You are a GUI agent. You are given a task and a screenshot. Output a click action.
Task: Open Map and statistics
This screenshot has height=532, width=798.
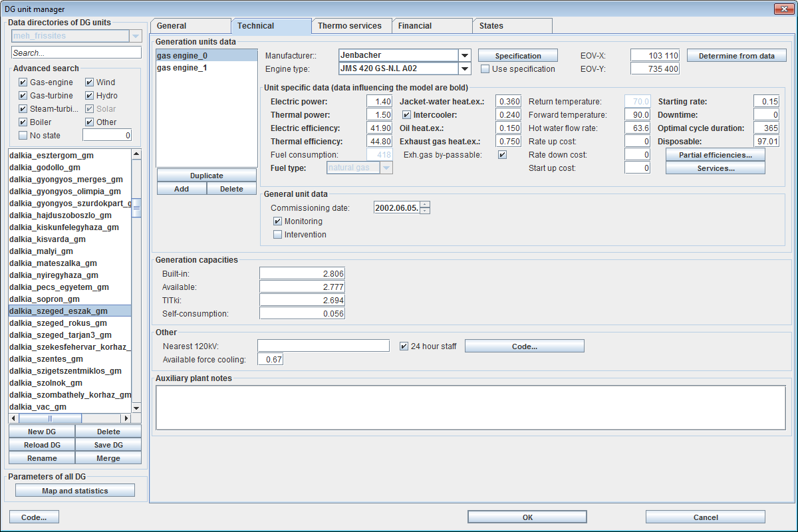[75, 491]
